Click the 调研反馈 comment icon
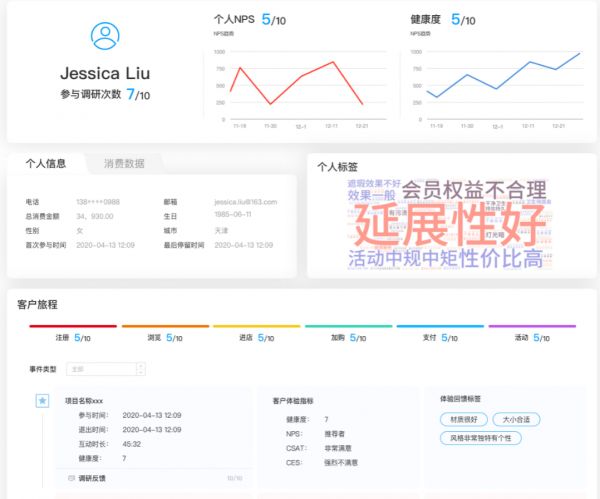 [x=71, y=478]
